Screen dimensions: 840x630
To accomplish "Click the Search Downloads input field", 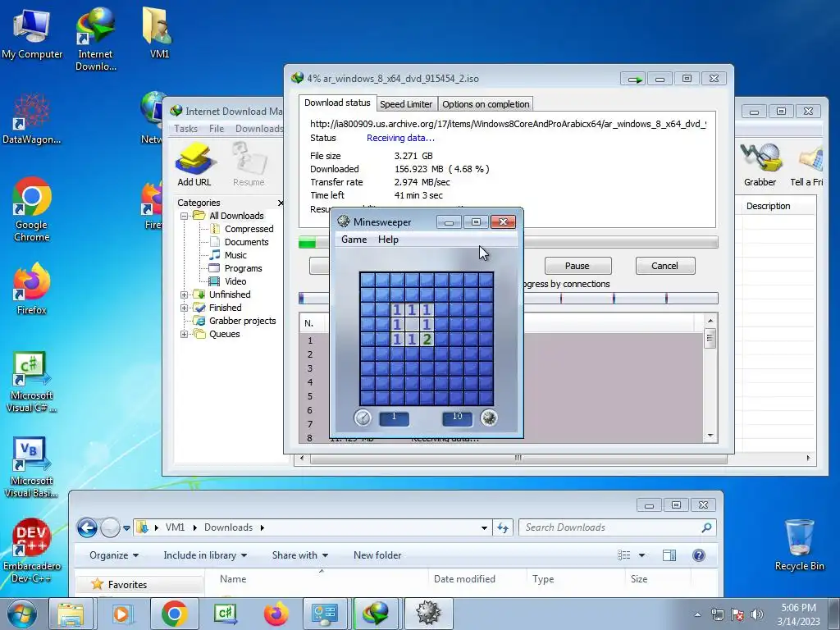I will (x=618, y=527).
